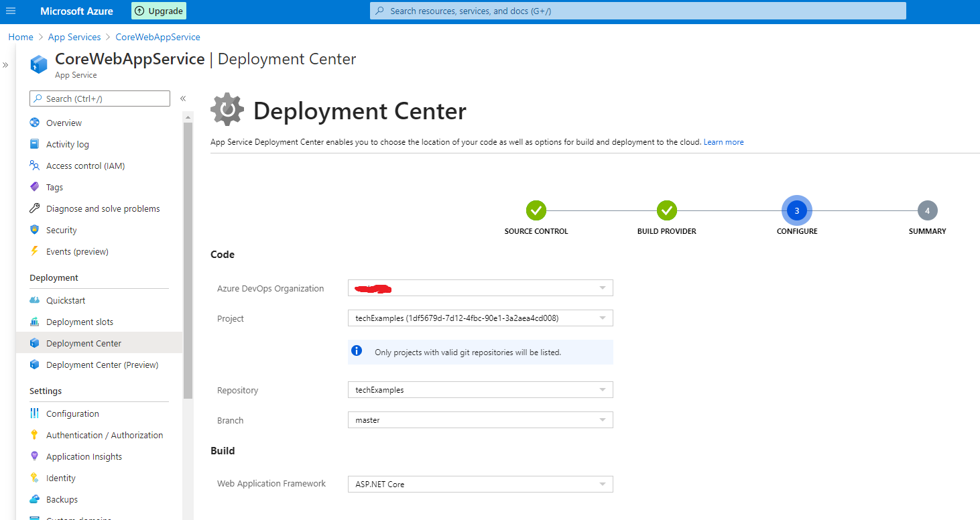Click the SOURCE CONTROL step label
The height and width of the screenshot is (520, 980).
pyautogui.click(x=536, y=231)
